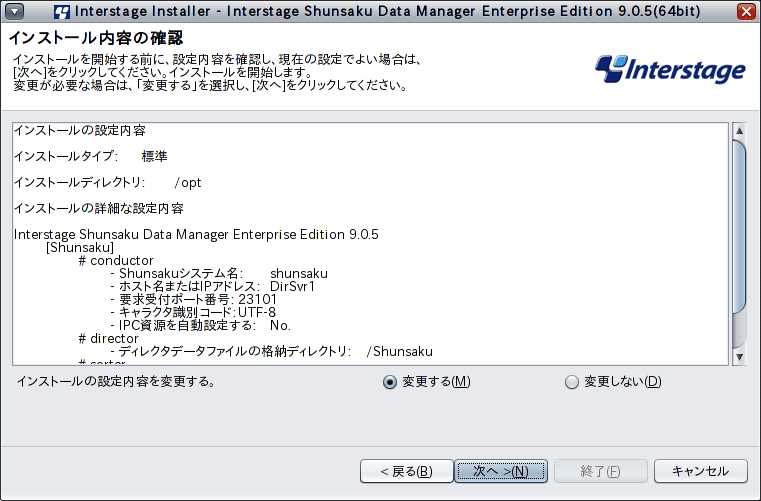761x501 pixels.
Task: Click the Interstage logo
Action: [x=670, y=69]
